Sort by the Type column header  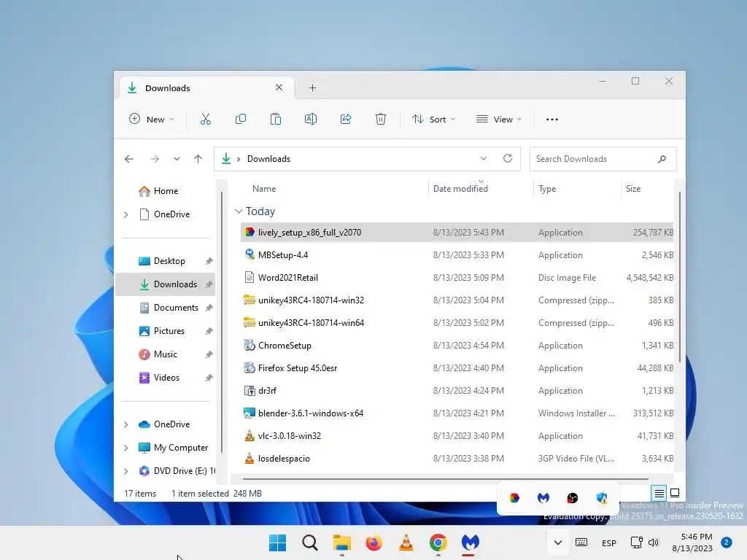click(x=577, y=189)
